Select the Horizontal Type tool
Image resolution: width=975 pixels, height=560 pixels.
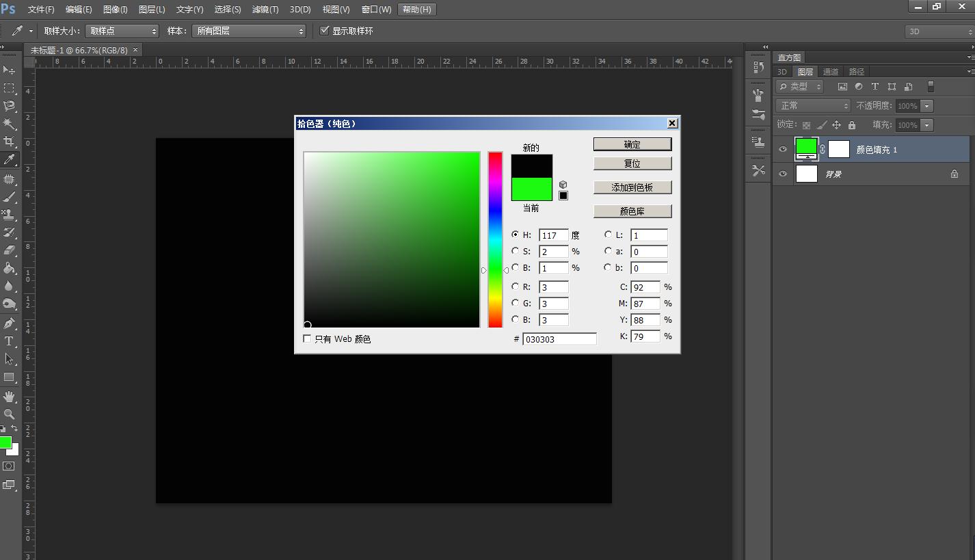pos(9,341)
